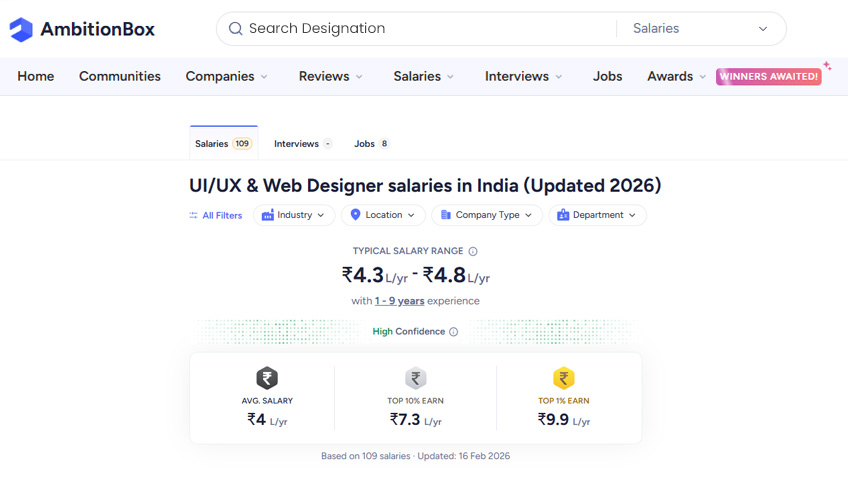Click the Location pin icon
Image resolution: width=848 pixels, height=477 pixels.
point(355,215)
